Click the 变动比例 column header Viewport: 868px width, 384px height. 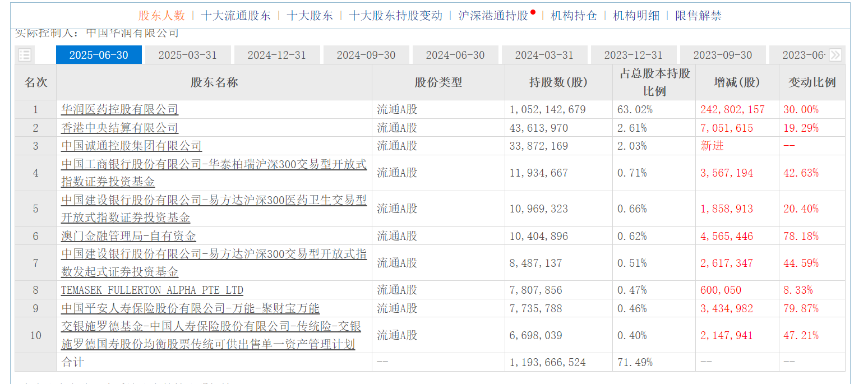(812, 82)
